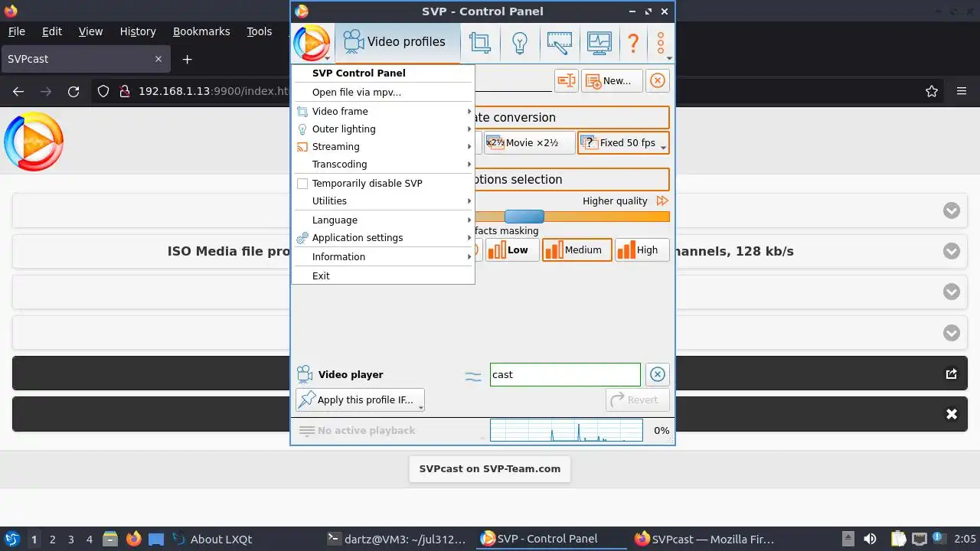Close the SVPcast browser tab
980x551 pixels.
click(x=158, y=59)
